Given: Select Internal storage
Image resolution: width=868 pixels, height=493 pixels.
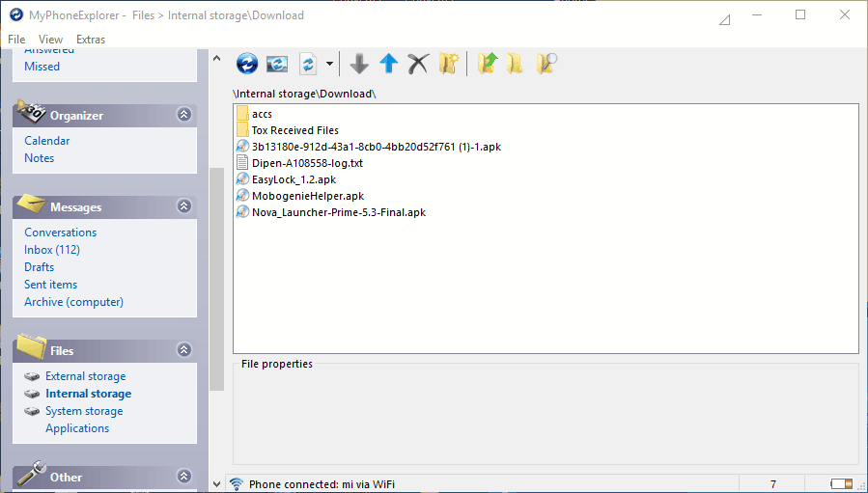Looking at the screenshot, I should (89, 394).
